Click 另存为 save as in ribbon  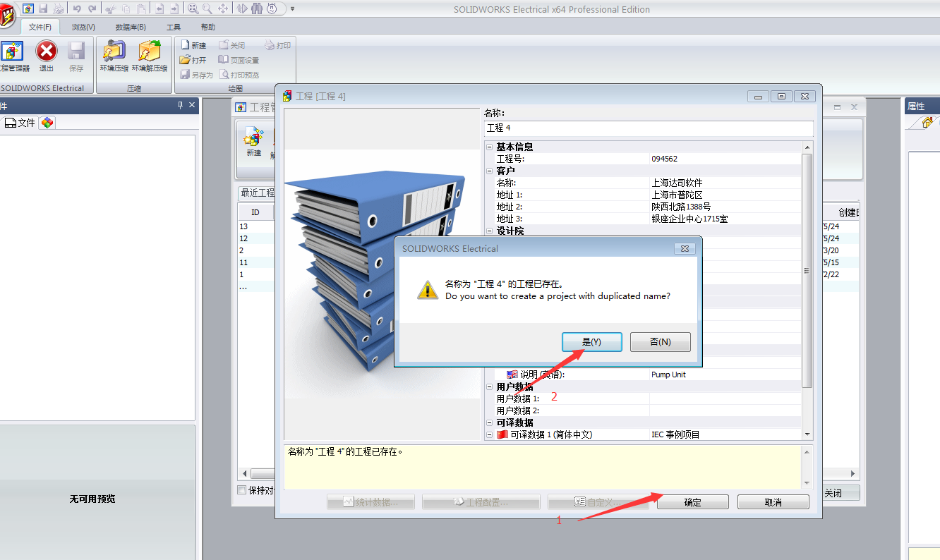pyautogui.click(x=196, y=75)
